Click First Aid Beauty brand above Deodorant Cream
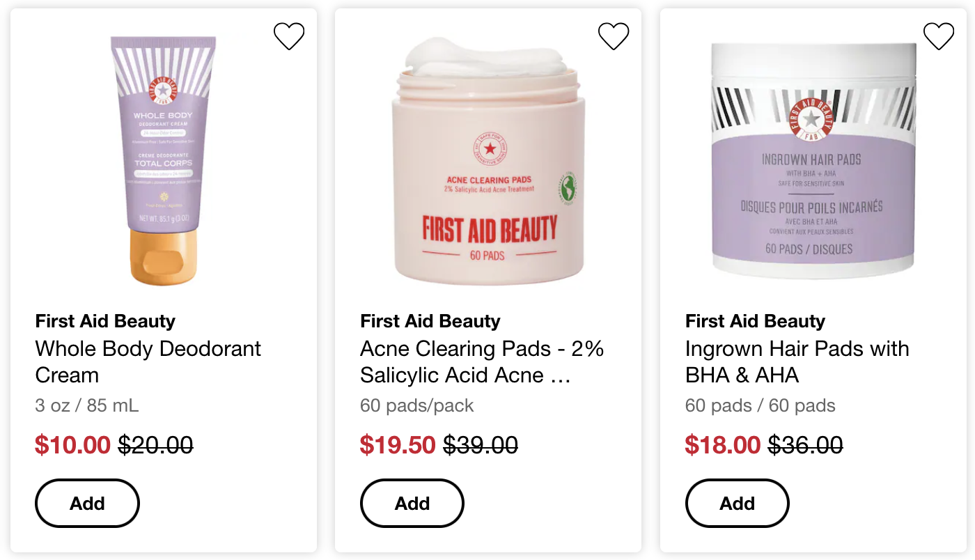 click(x=105, y=321)
